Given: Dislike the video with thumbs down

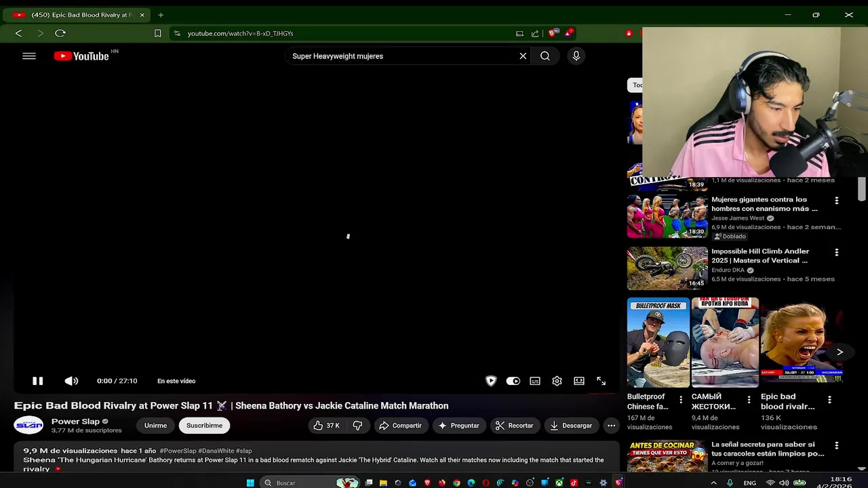Looking at the screenshot, I should coord(357,426).
